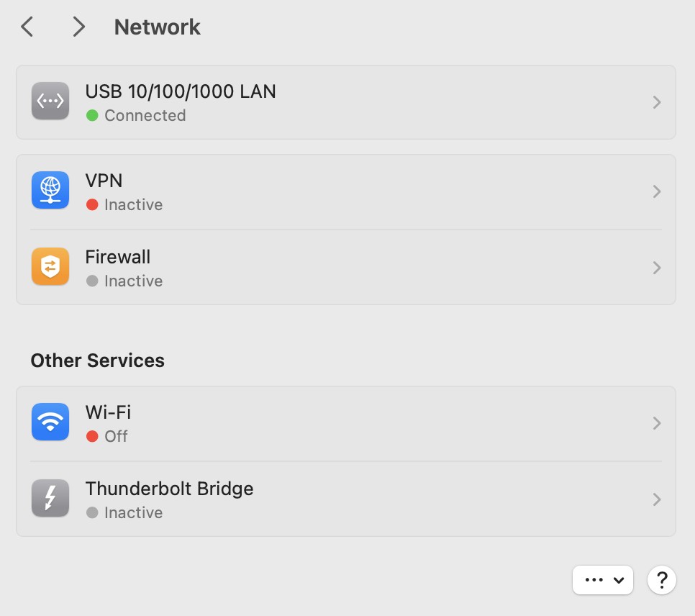Open the ellipsis actions dropdown menu

point(603,579)
